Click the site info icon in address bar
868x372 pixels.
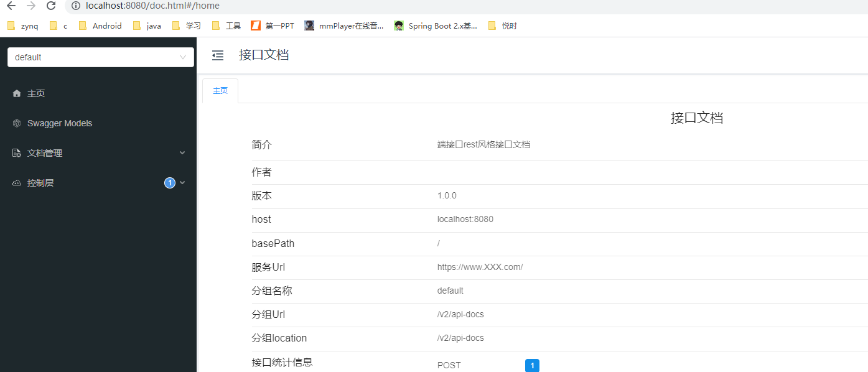pos(76,6)
